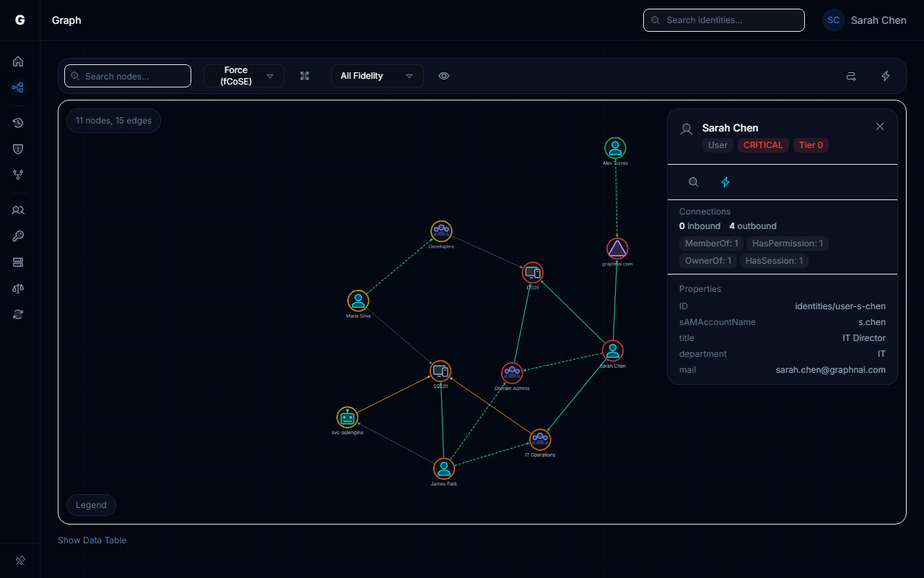The image size is (924, 578).
Task: Click the shield security icon in sidebar
Action: pos(18,149)
